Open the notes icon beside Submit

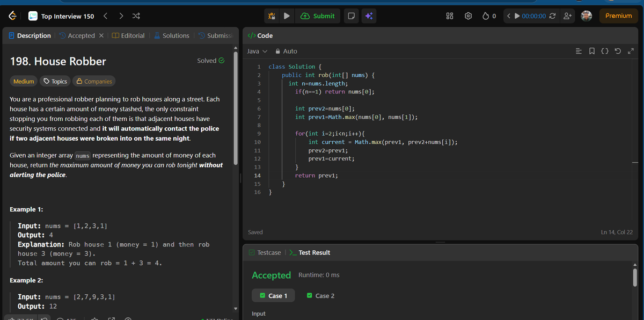(x=351, y=16)
